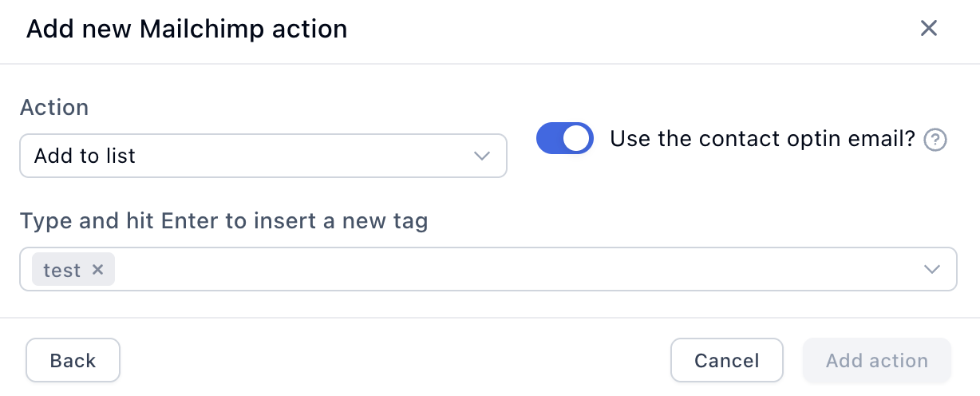The image size is (980, 396).
Task: Go back with the Back button
Action: coord(73,361)
